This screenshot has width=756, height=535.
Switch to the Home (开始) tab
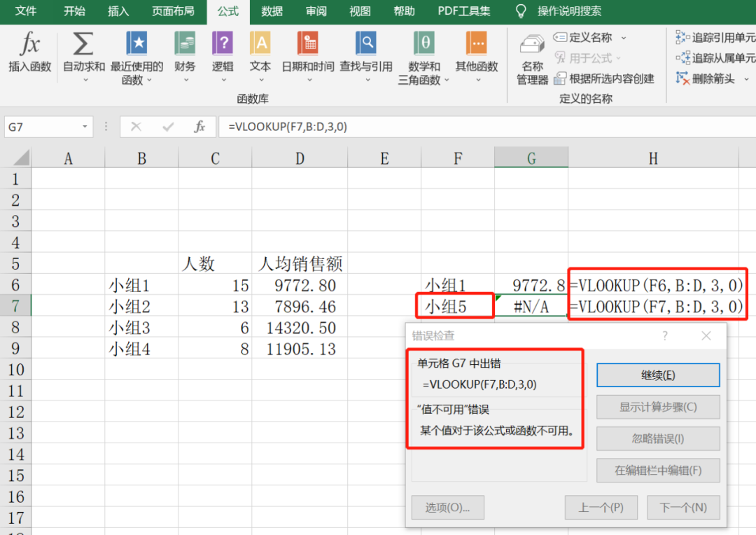(x=74, y=11)
